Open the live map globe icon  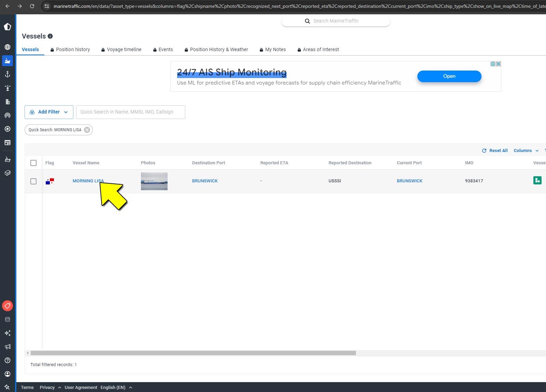click(x=8, y=47)
